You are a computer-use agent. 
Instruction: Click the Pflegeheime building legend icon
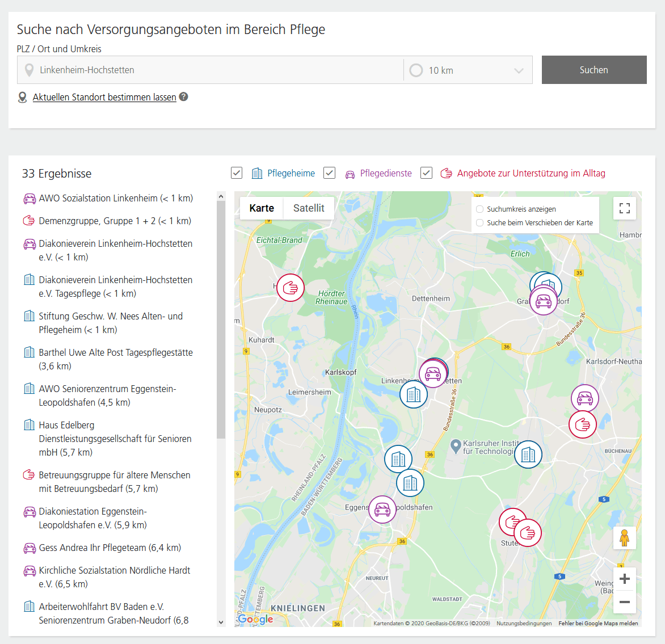coord(257,173)
